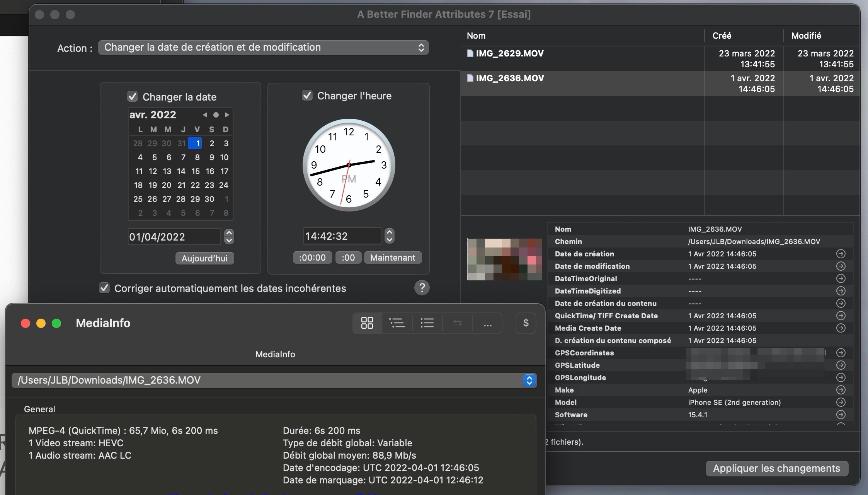Select MediaInfo indented list view icon
This screenshot has width=868, height=495.
tap(397, 323)
